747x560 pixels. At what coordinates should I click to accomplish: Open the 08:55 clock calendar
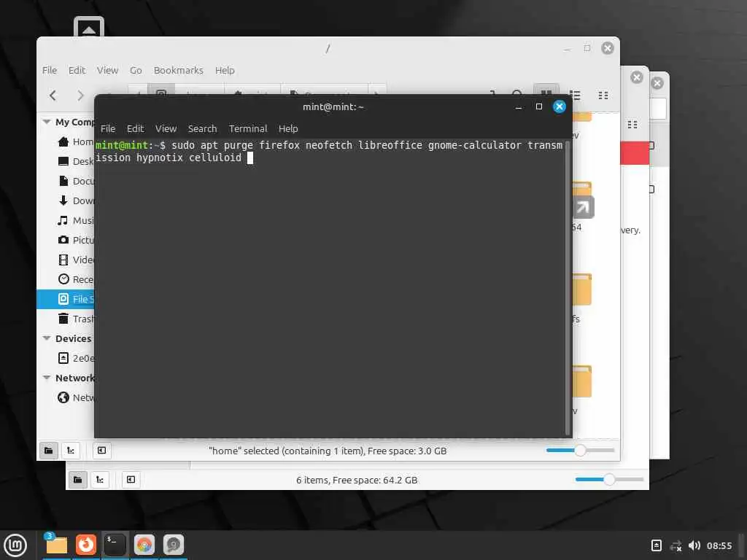click(719, 545)
